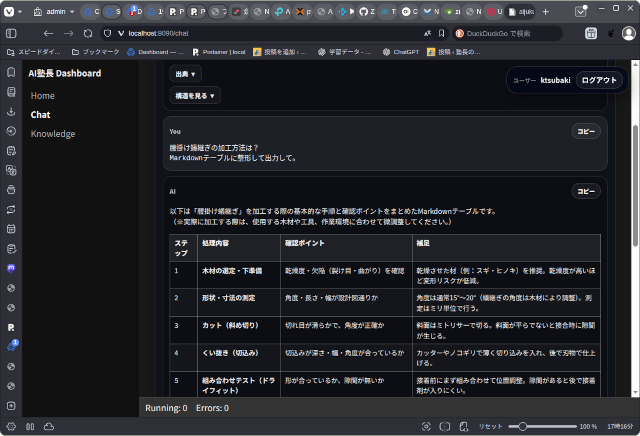Click the browser reload button

[90, 33]
